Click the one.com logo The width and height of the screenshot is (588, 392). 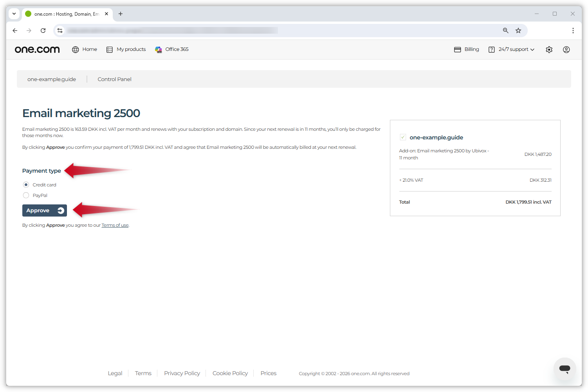(x=37, y=49)
